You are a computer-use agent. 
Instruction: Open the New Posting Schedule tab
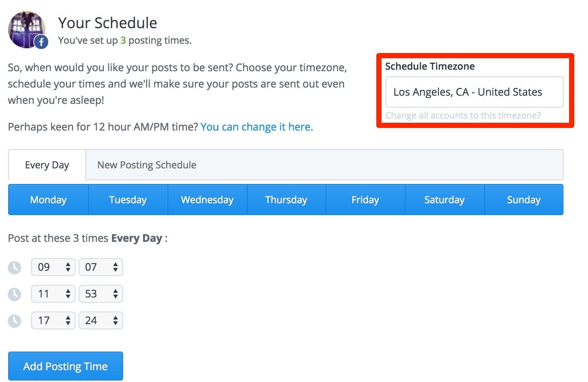tap(146, 165)
